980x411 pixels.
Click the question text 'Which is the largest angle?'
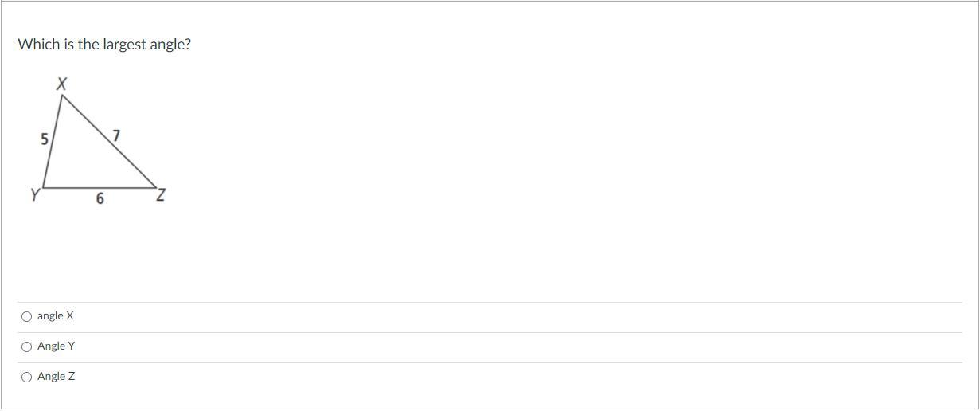pos(104,45)
